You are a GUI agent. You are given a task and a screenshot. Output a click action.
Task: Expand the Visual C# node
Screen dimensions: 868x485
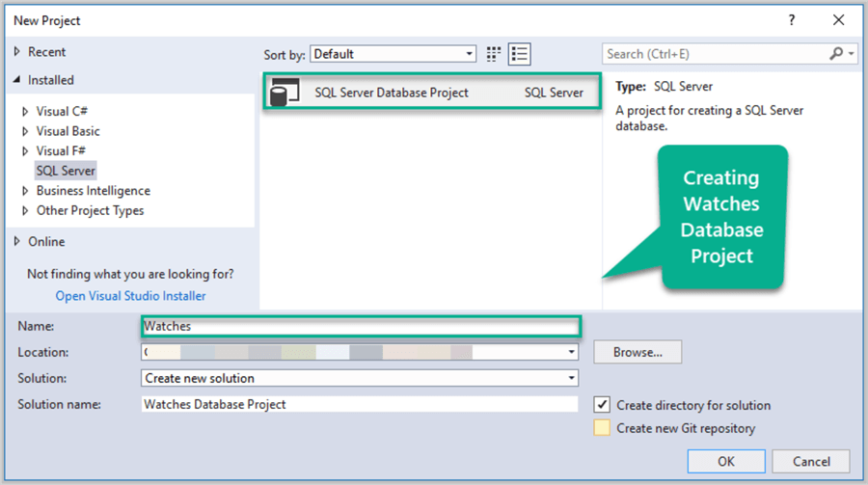click(x=25, y=111)
